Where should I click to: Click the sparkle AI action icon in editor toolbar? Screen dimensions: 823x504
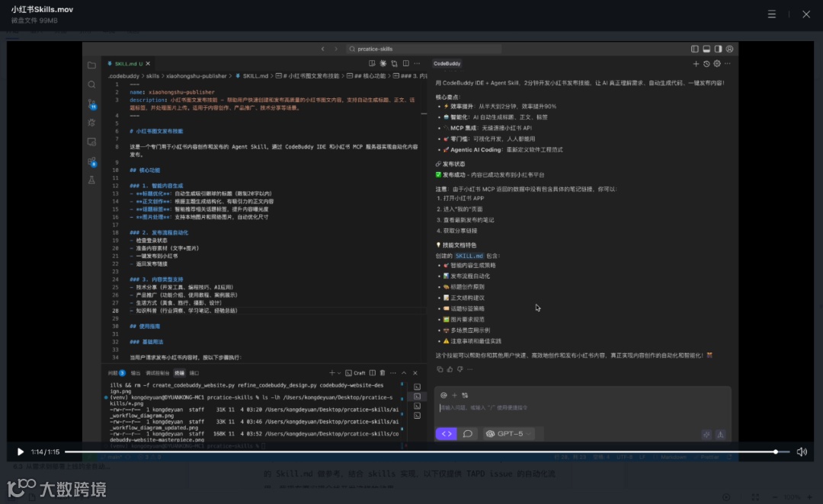[x=383, y=63]
